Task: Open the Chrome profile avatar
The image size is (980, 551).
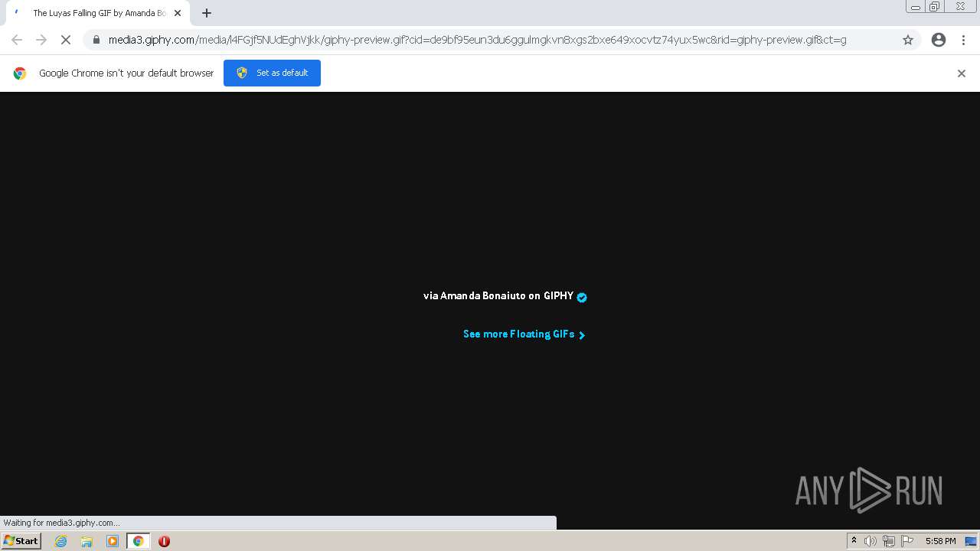Action: (939, 40)
